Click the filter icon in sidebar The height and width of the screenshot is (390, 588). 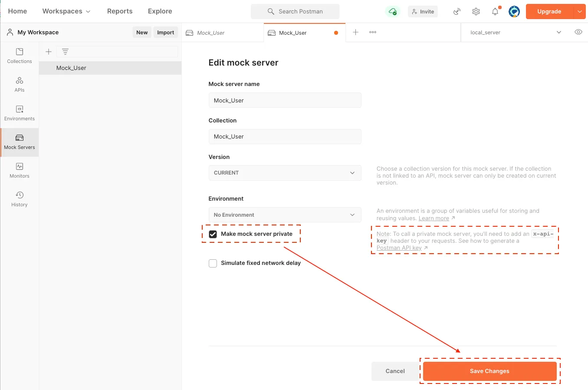pyautogui.click(x=65, y=52)
